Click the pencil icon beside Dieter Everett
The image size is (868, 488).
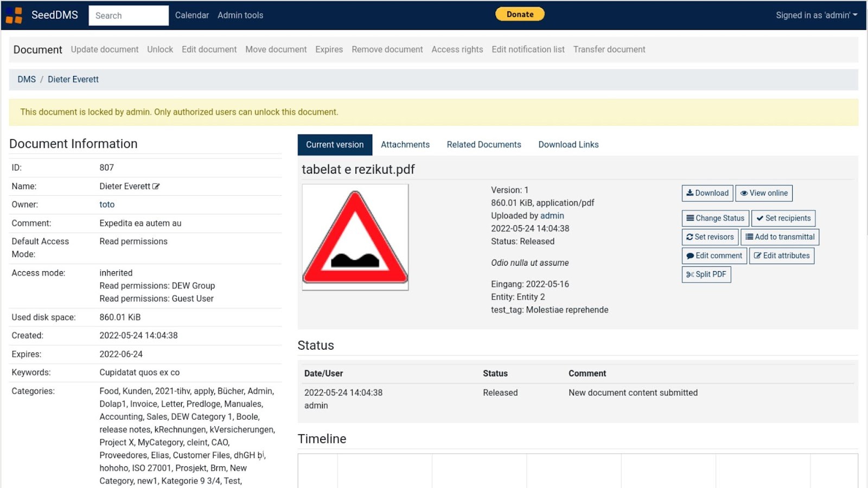pos(157,186)
